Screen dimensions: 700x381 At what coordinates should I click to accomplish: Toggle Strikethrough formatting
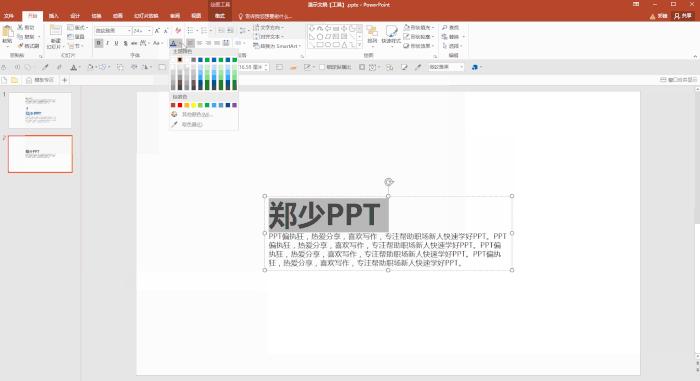[134, 43]
